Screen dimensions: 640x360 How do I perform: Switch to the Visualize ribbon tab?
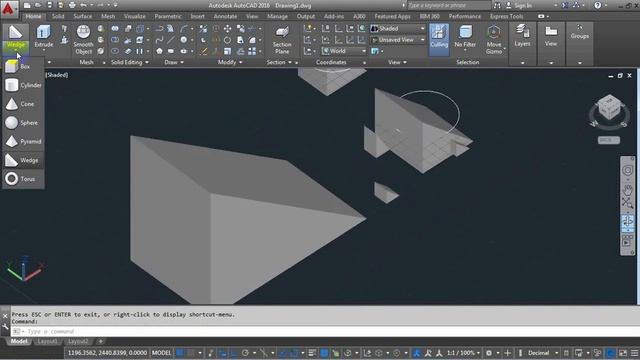135,16
